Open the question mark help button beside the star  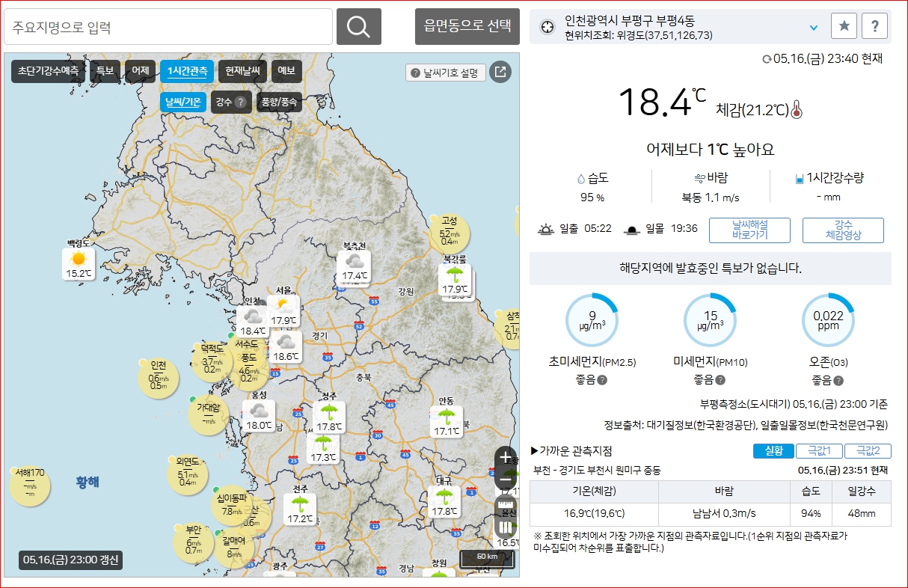[874, 26]
